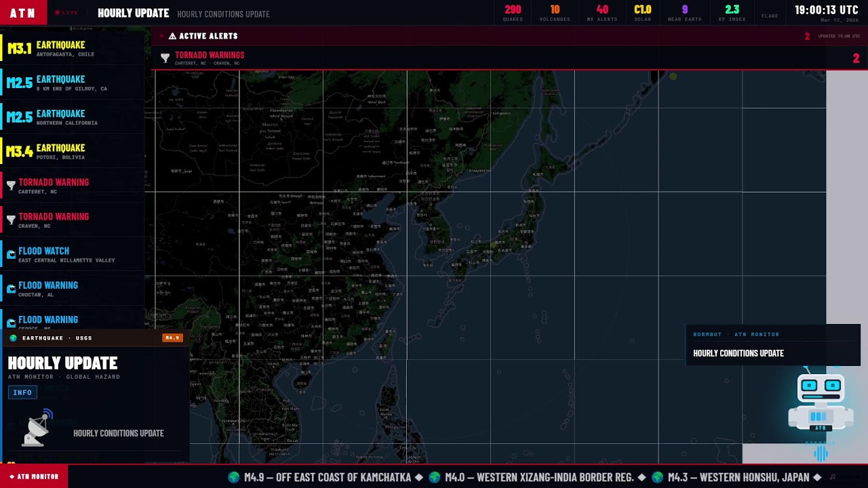Click the tornado icon for Craven, NC warning

11,220
